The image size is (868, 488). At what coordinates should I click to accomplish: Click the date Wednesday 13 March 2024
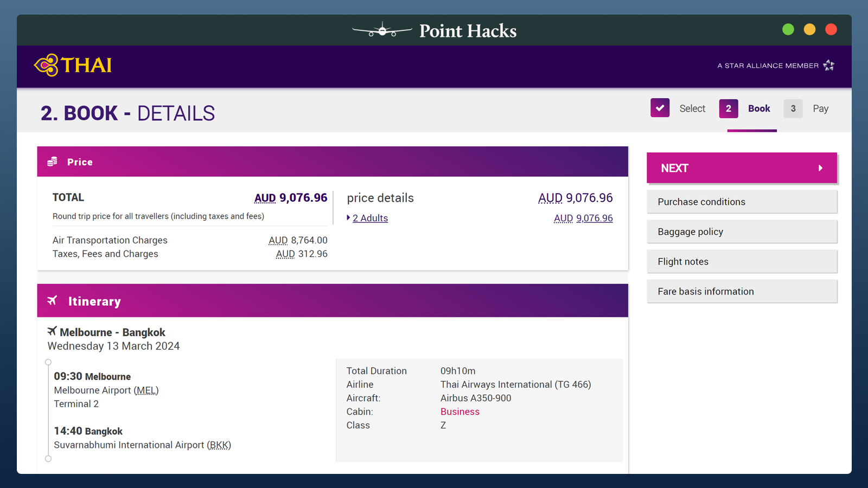[x=113, y=346]
